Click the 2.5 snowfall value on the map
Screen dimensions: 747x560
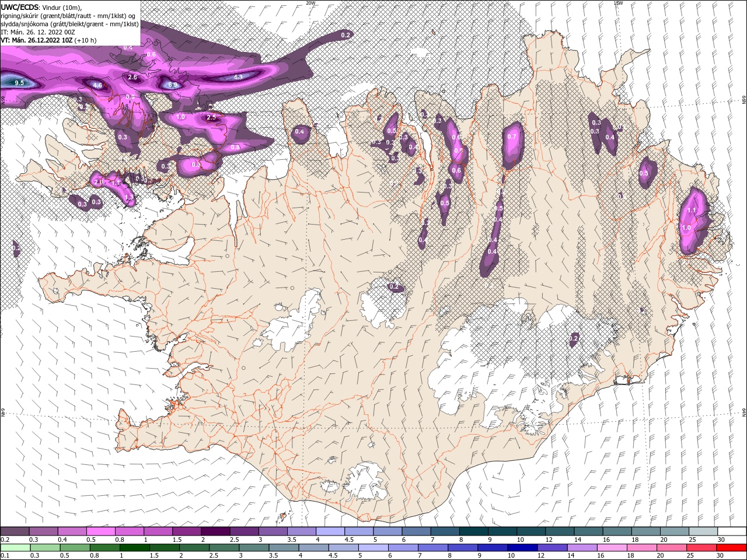211,117
